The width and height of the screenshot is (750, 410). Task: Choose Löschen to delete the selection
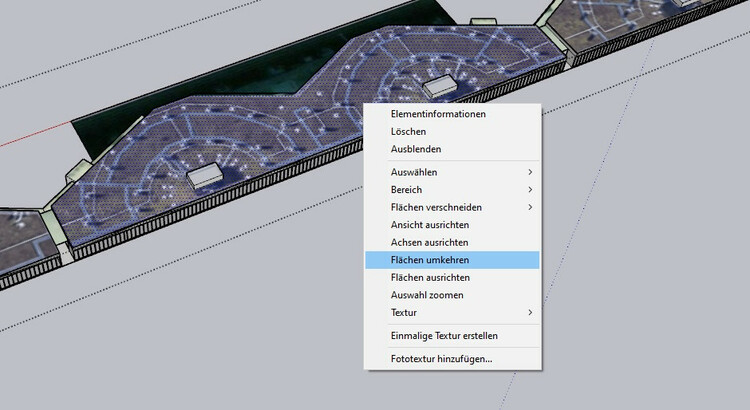click(409, 132)
